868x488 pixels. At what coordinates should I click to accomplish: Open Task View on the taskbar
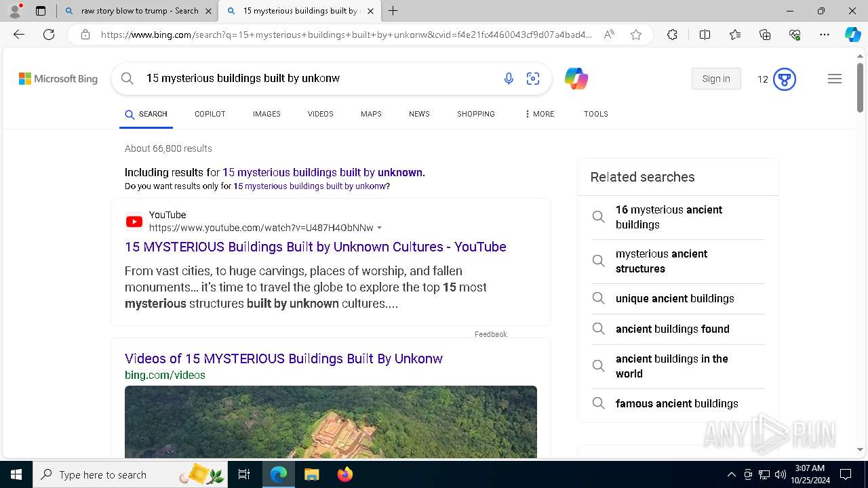point(244,474)
